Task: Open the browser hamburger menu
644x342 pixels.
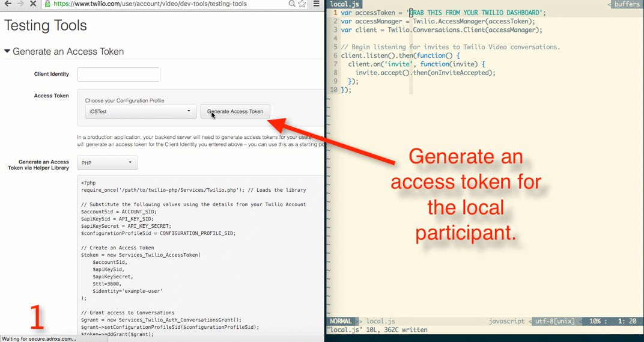Action: 316,4
